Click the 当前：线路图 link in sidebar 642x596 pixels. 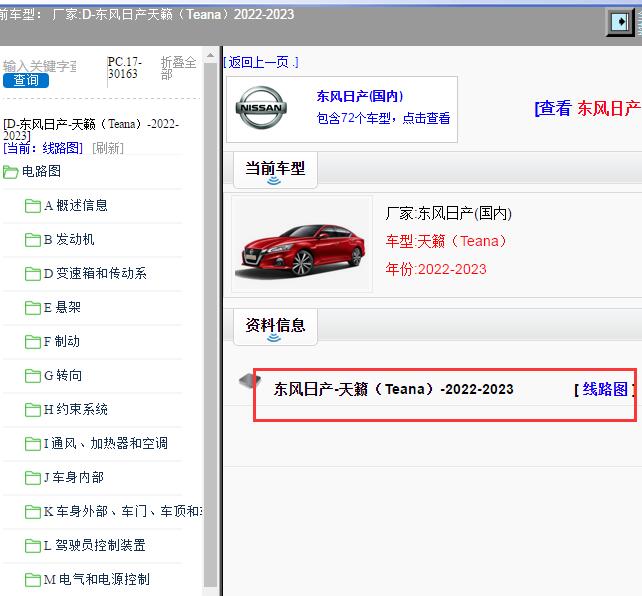coord(43,148)
